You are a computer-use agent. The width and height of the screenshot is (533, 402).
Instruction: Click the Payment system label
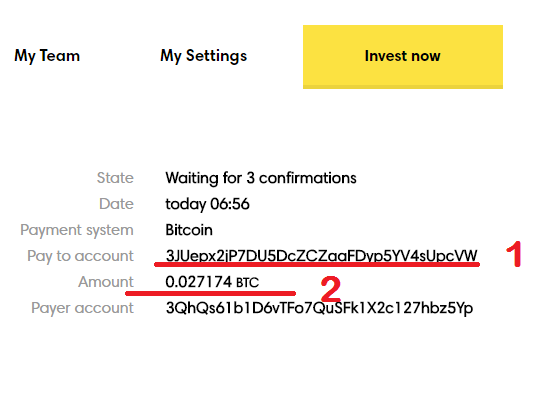pos(77,230)
